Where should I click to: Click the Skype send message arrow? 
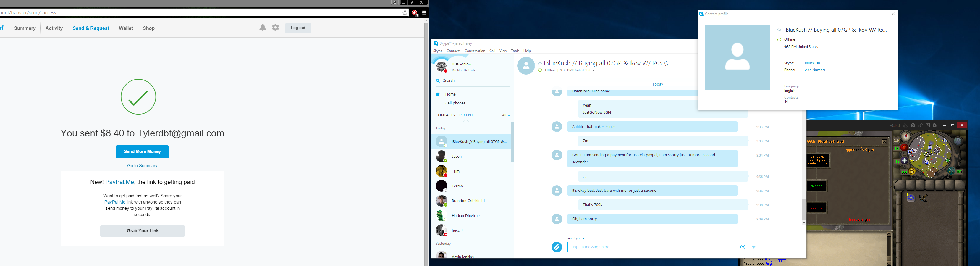(x=754, y=247)
